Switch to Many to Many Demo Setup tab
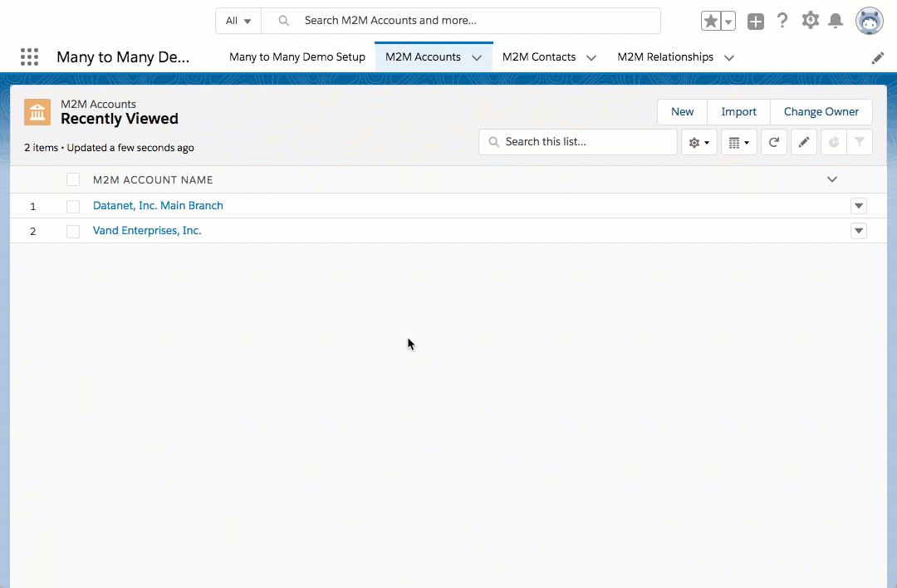Screen dimensions: 897x588 [297, 57]
